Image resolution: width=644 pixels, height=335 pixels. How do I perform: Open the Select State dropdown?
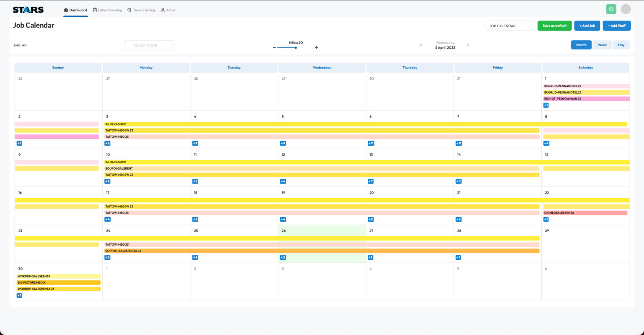point(149,45)
